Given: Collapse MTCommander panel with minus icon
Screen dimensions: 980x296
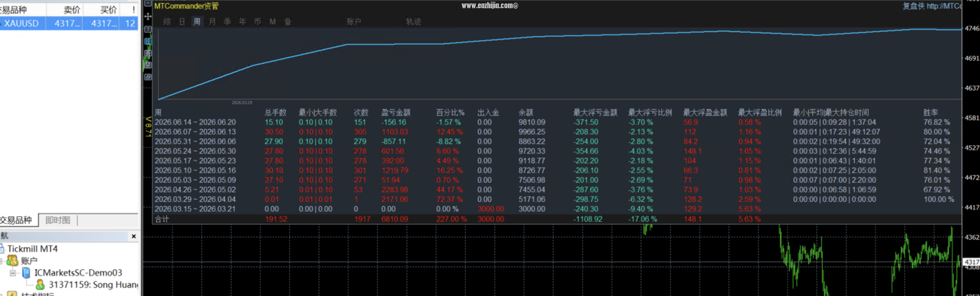Looking at the screenshot, I should [148, 3].
